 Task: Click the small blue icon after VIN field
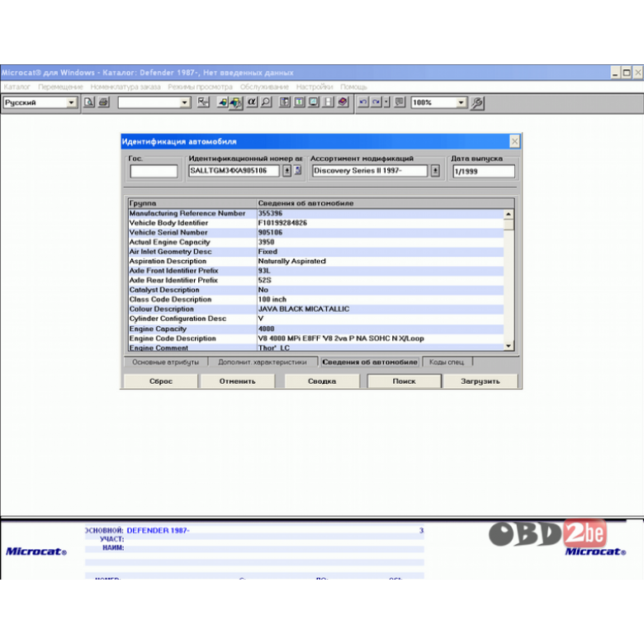298,170
